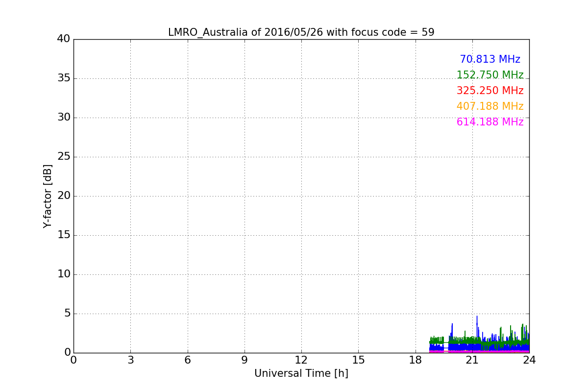Viewport: 588px width, 392px height.
Task: Select the 407.188 MHz legend label
Action: click(490, 106)
